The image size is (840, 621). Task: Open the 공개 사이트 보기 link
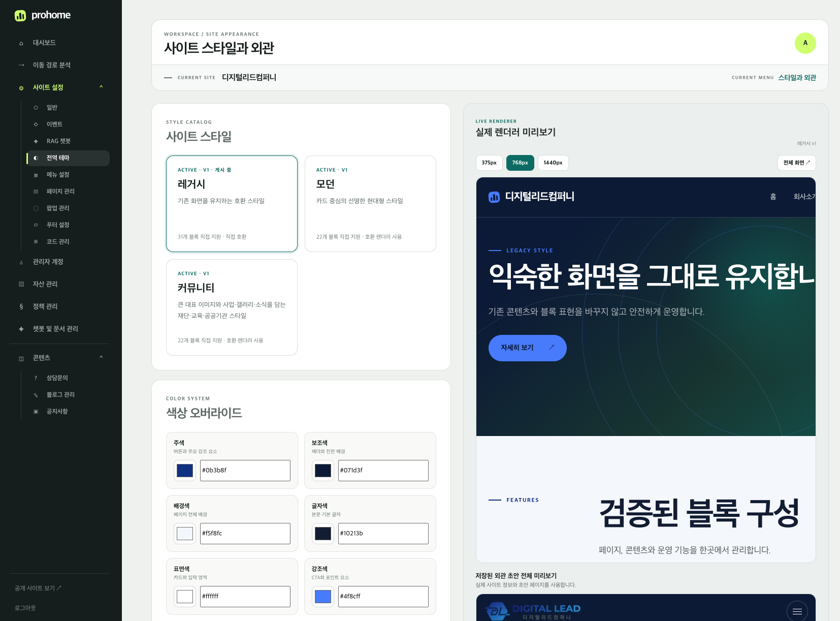coord(38,588)
